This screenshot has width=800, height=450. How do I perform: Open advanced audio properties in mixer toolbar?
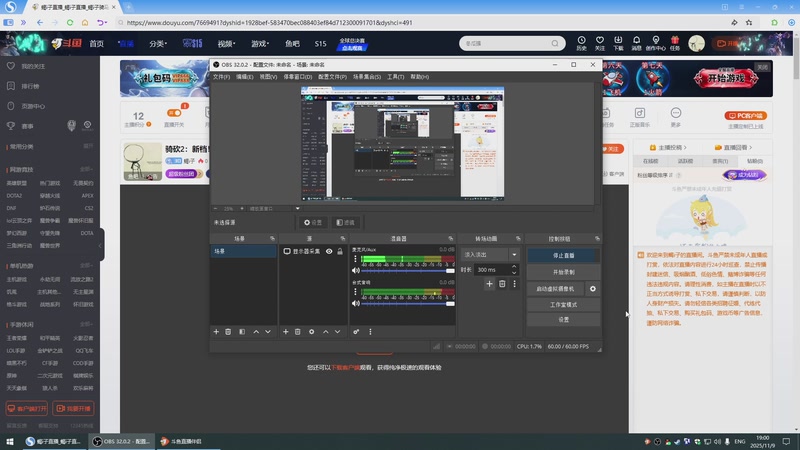356,332
